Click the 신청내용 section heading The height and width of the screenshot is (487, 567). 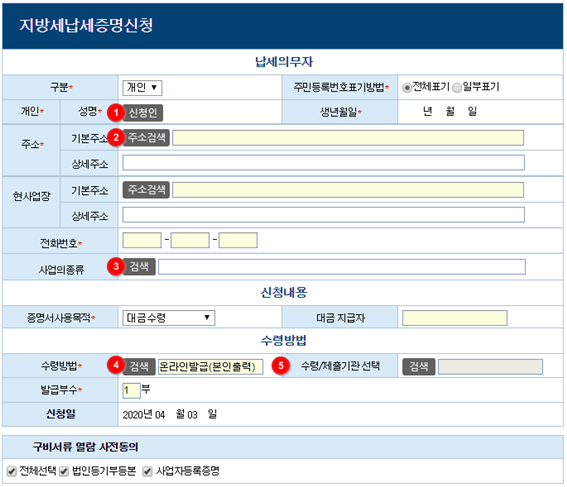pyautogui.click(x=284, y=292)
